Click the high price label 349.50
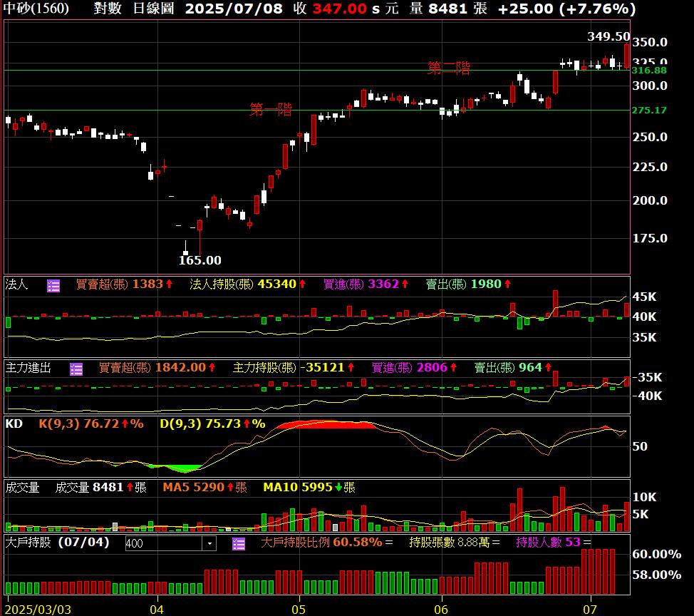The image size is (694, 616). (x=608, y=36)
